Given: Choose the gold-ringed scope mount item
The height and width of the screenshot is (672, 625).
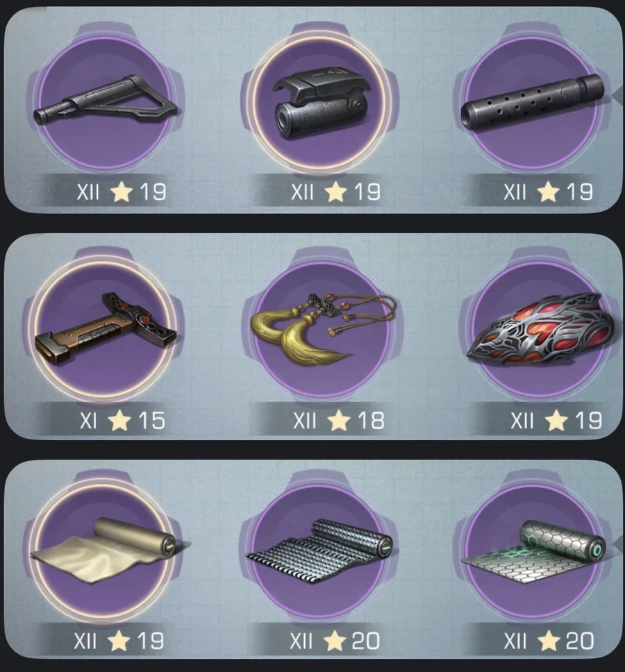Looking at the screenshot, I should (319, 102).
